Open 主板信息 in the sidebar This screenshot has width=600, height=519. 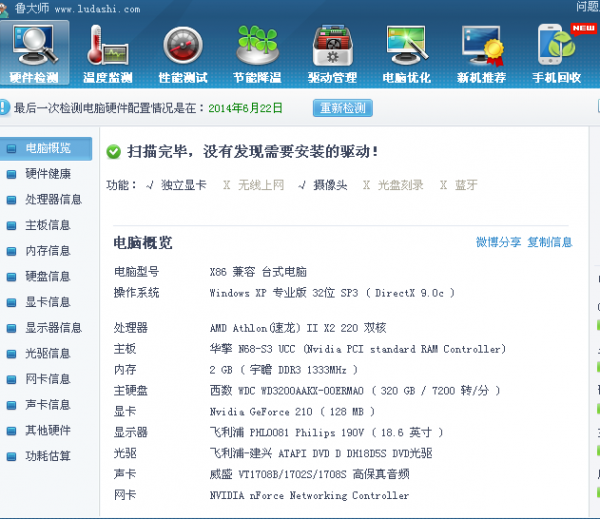tap(46, 225)
